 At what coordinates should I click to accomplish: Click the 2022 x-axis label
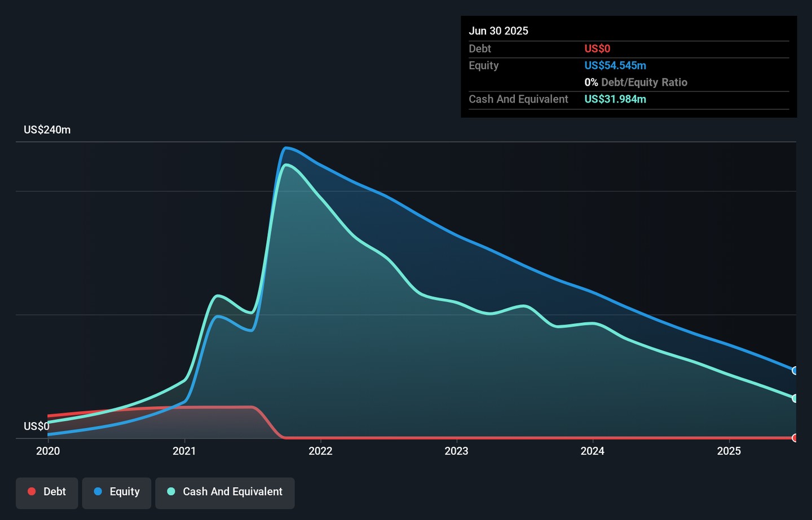pos(320,451)
